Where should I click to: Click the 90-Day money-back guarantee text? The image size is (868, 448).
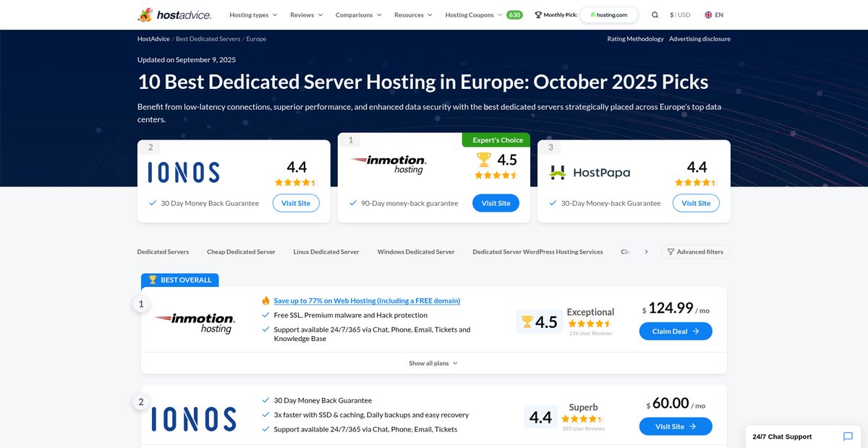click(x=409, y=203)
